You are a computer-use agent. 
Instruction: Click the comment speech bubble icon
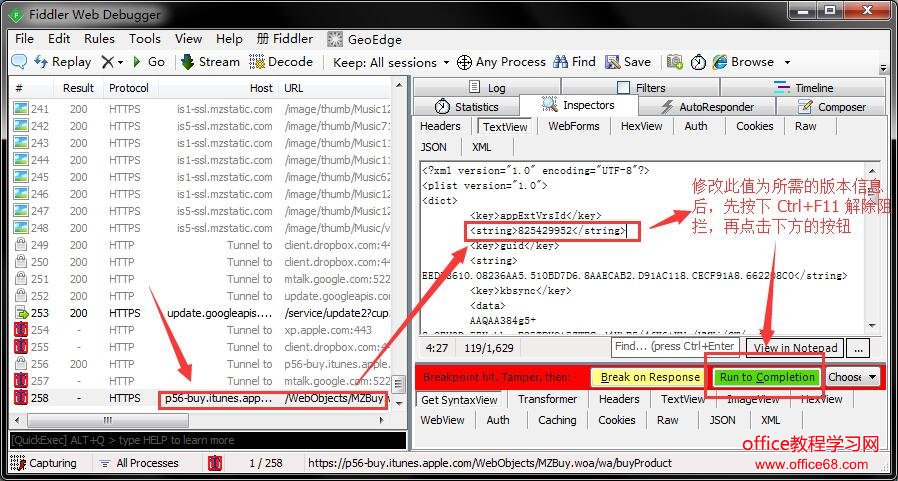click(19, 62)
